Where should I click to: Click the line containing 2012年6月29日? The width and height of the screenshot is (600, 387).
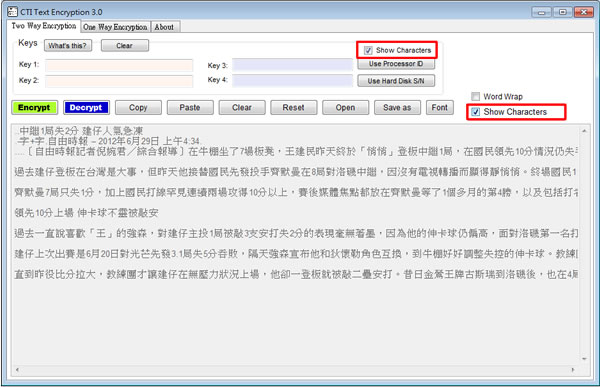tap(108, 141)
